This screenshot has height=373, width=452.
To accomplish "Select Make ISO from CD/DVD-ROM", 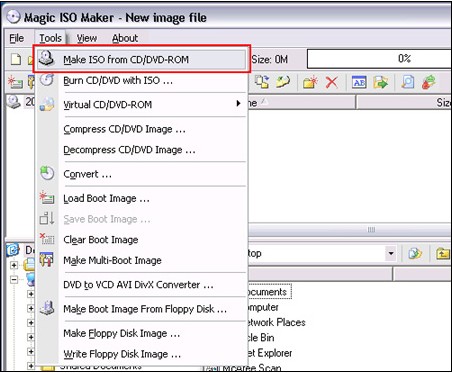I will click(141, 59).
